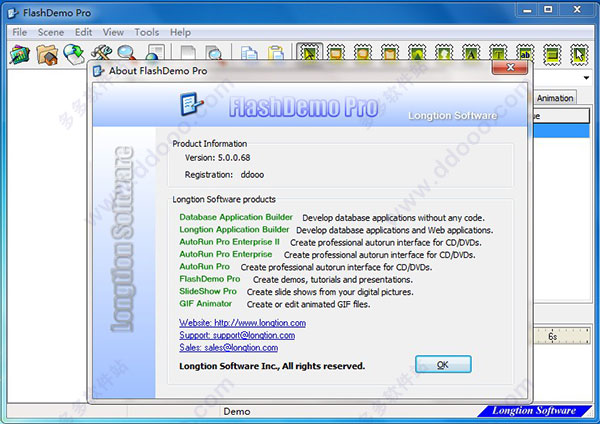
Task: Click 'Longtion Software Inc., All rights reserved.' text
Action: click(x=272, y=366)
